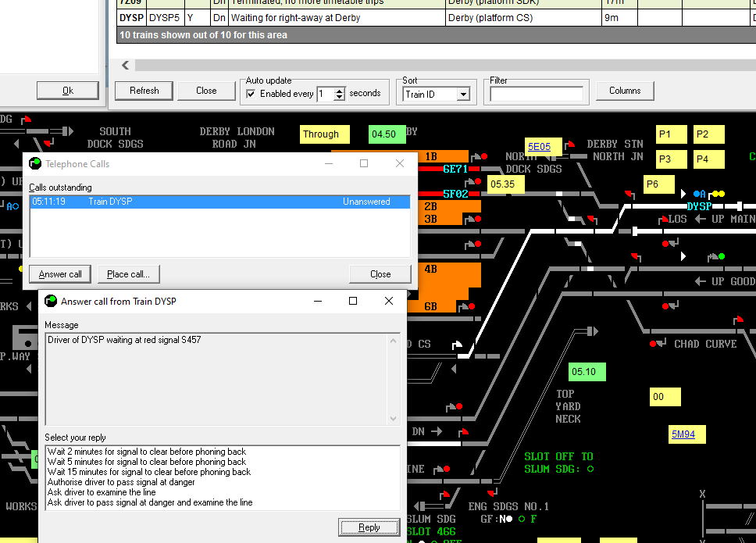The width and height of the screenshot is (756, 543).
Task: Click the DYSP5 cell in train list
Action: pos(166,18)
